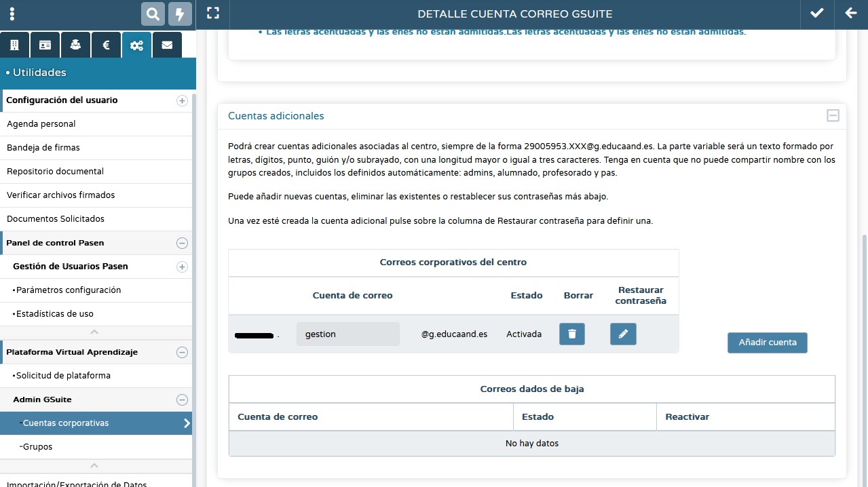Collapse the Cuentas adicionales panel
Image resolution: width=868 pixels, height=487 pixels.
833,116
